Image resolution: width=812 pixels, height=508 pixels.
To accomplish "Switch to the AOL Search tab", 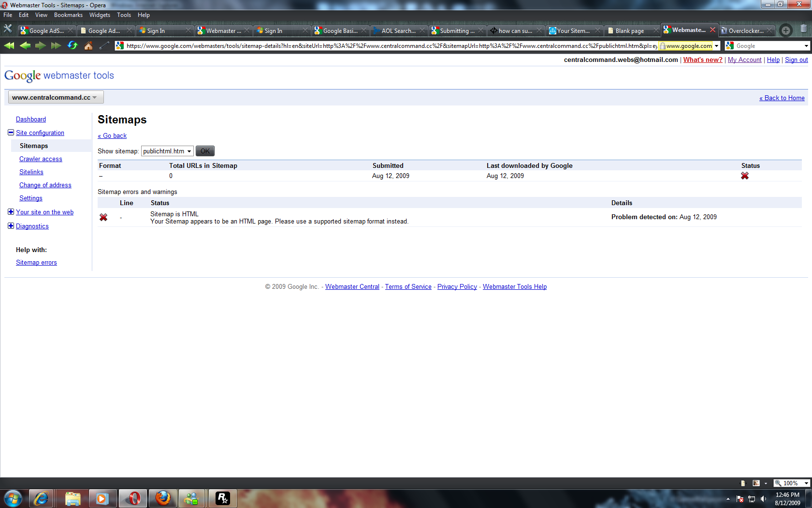I will pyautogui.click(x=399, y=30).
